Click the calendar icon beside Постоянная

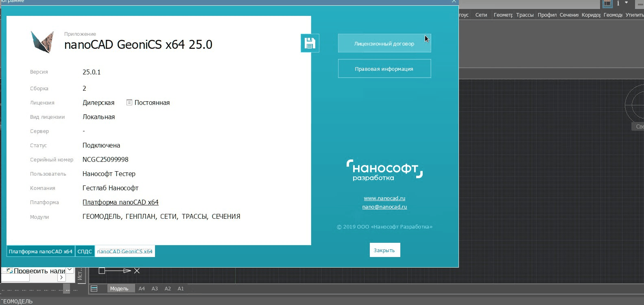tap(129, 102)
